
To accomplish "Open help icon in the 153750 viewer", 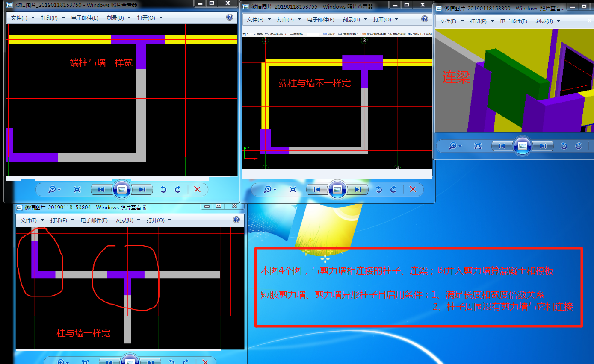I will point(230,18).
